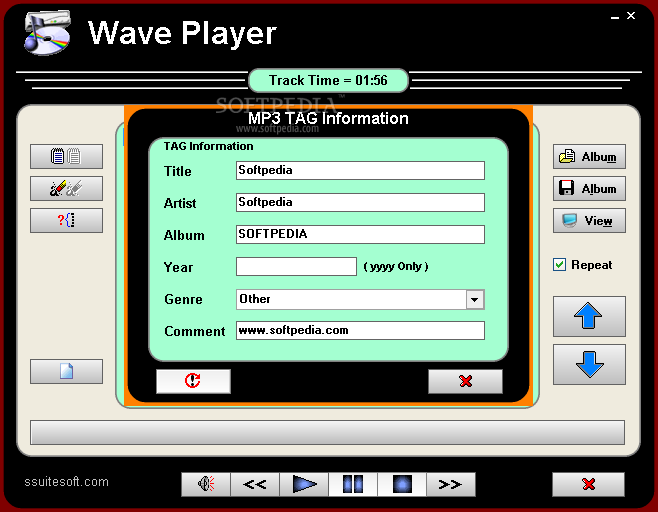658x512 pixels.
Task: Click the blue down arrow button
Action: (x=589, y=364)
